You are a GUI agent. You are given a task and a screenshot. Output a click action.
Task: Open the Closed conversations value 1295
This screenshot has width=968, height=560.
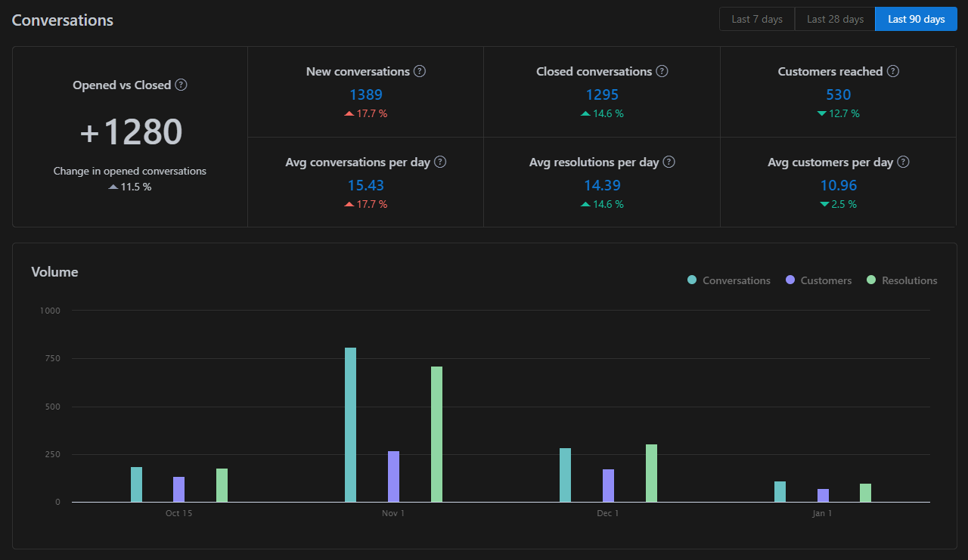pyautogui.click(x=602, y=94)
